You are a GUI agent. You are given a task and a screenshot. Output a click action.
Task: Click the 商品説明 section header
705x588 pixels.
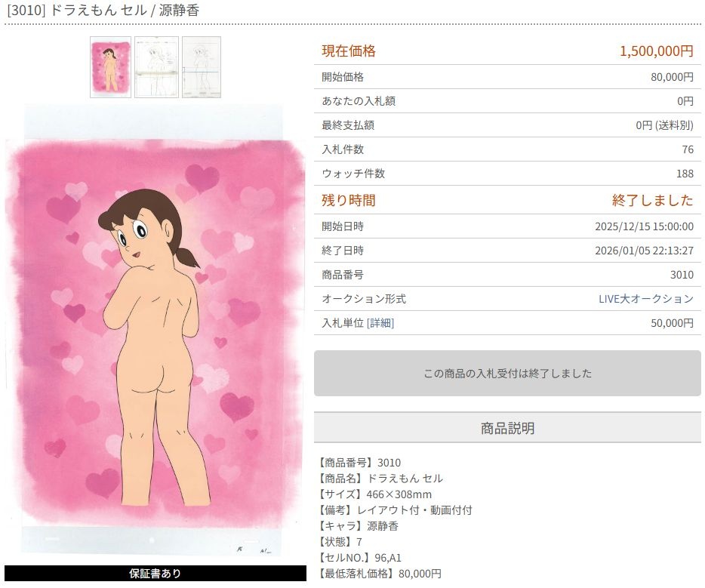pos(507,428)
